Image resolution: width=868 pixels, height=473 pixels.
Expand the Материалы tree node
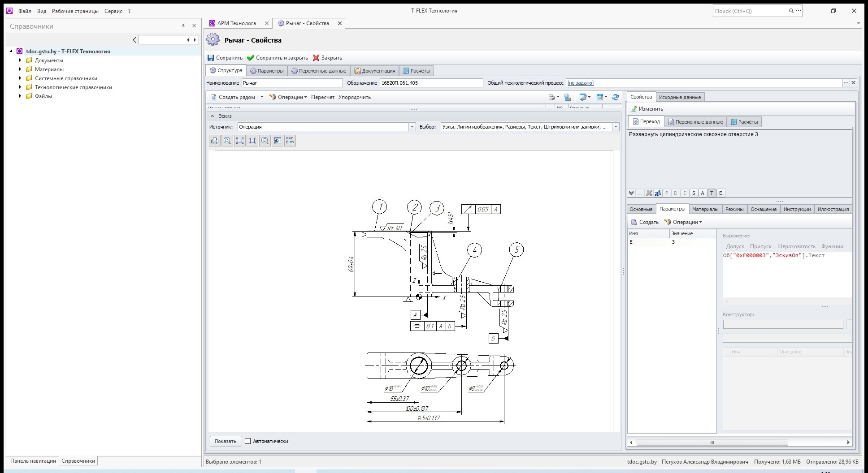tap(20, 69)
